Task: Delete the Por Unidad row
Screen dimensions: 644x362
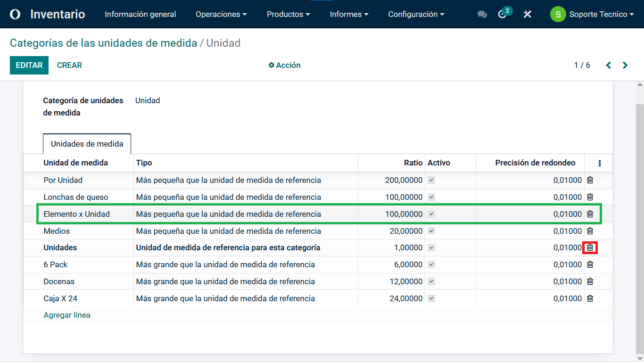Action: (x=590, y=180)
